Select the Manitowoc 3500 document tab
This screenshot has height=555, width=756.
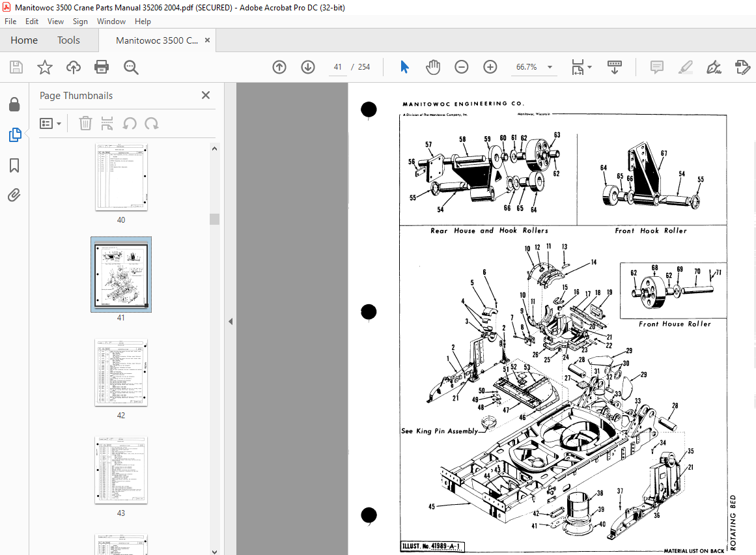[x=157, y=40]
